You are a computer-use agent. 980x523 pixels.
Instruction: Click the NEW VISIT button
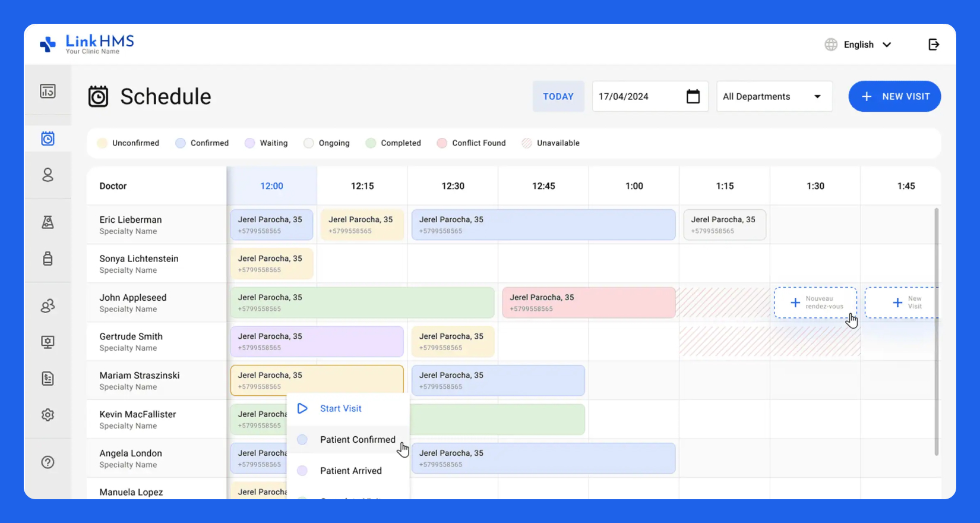pyautogui.click(x=894, y=96)
